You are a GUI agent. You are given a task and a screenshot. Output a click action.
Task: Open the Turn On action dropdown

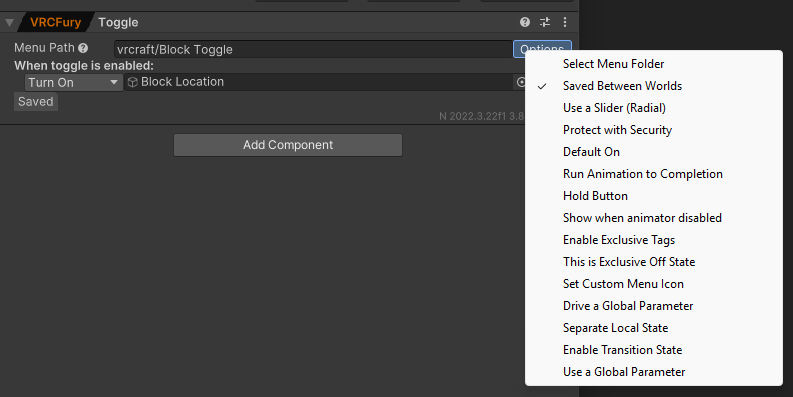click(x=74, y=82)
